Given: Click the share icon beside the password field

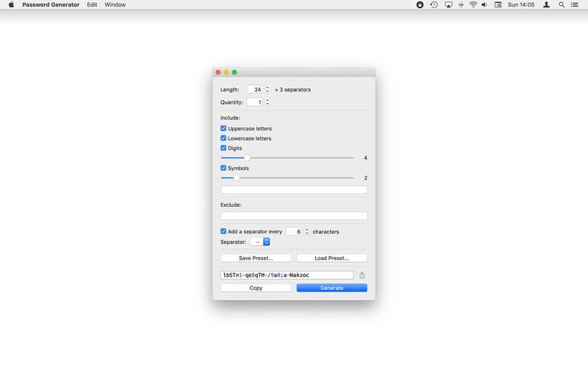Looking at the screenshot, I should pos(362,275).
